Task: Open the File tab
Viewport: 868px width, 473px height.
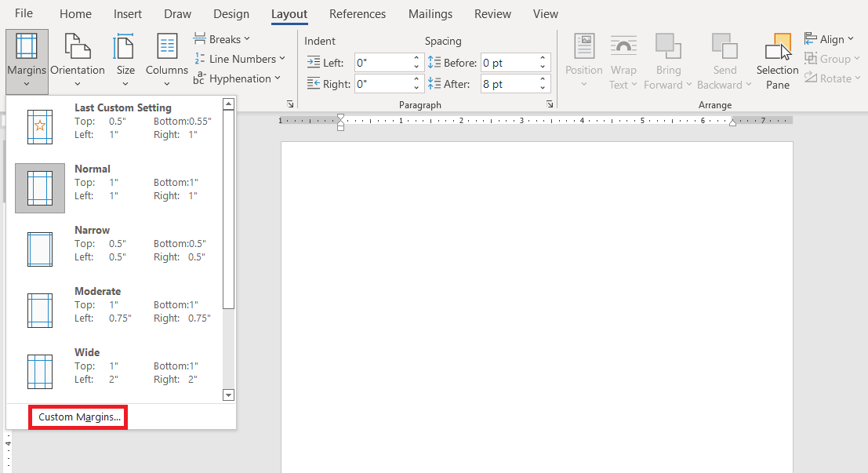Action: [24, 13]
